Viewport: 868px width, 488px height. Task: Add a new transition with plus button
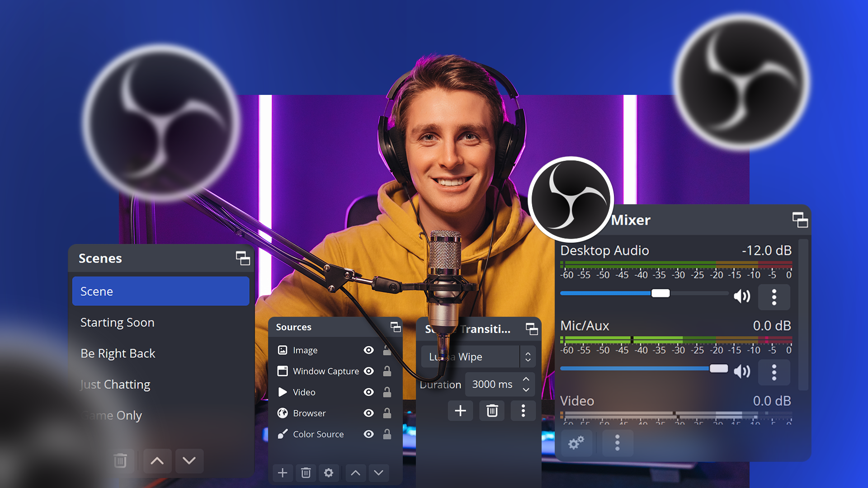(460, 411)
